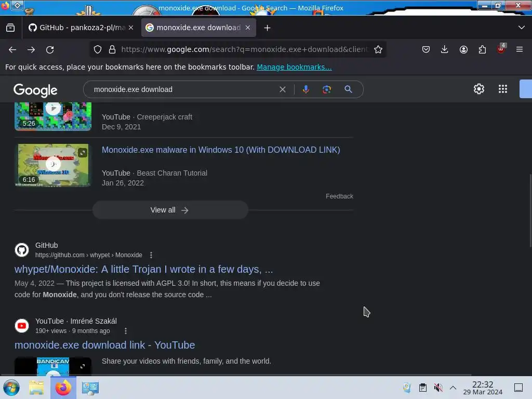Open the extensions puzzle menu
The height and width of the screenshot is (399, 532).
pos(482,49)
